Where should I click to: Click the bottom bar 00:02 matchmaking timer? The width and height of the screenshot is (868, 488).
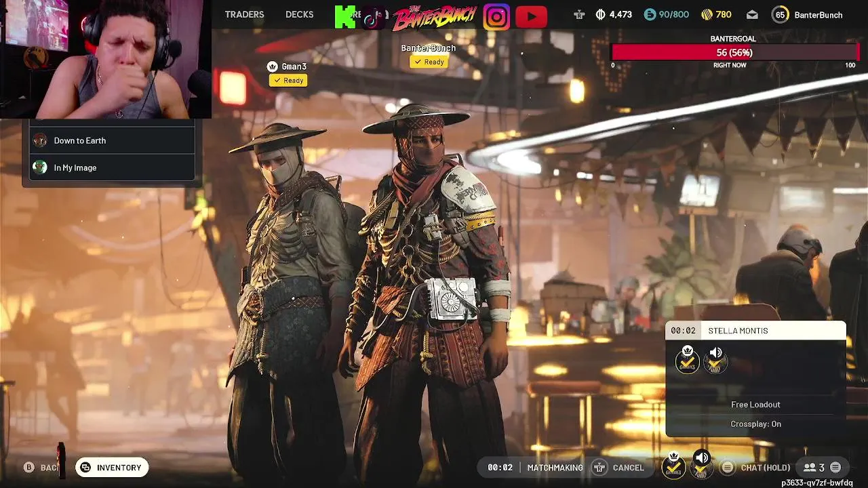tap(500, 468)
